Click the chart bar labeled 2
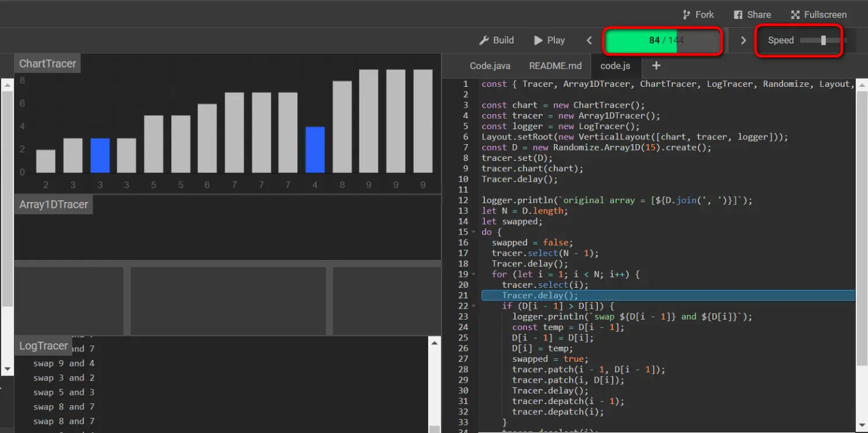Viewport: 868px width, 433px height. [46, 161]
